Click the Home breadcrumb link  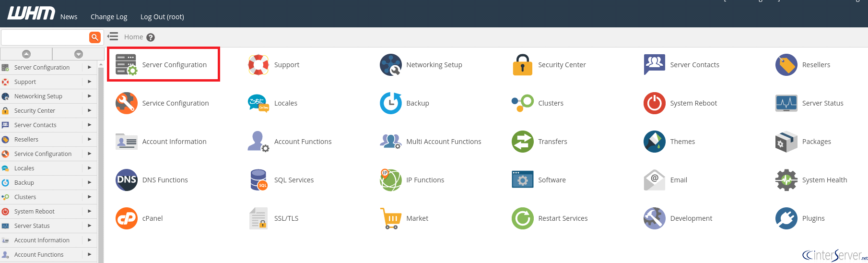tap(133, 37)
